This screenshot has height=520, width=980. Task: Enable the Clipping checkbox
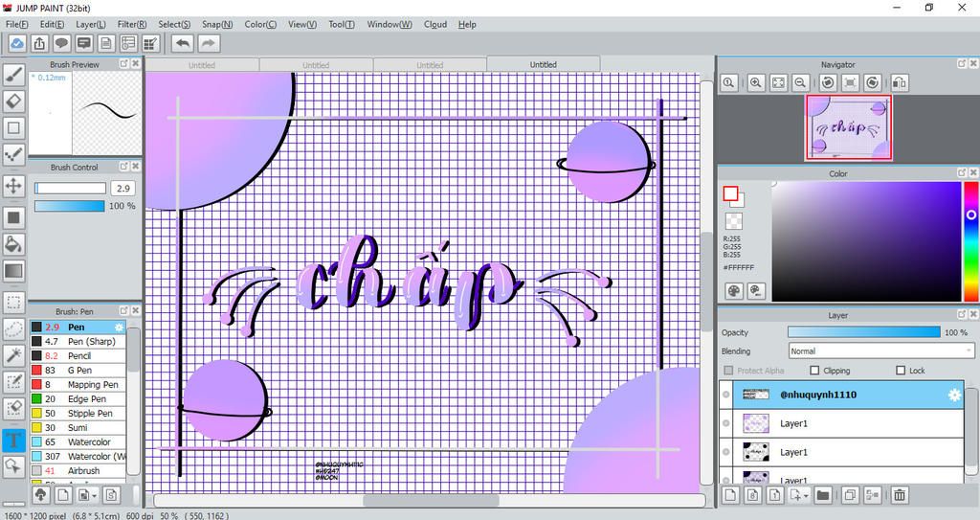(814, 371)
